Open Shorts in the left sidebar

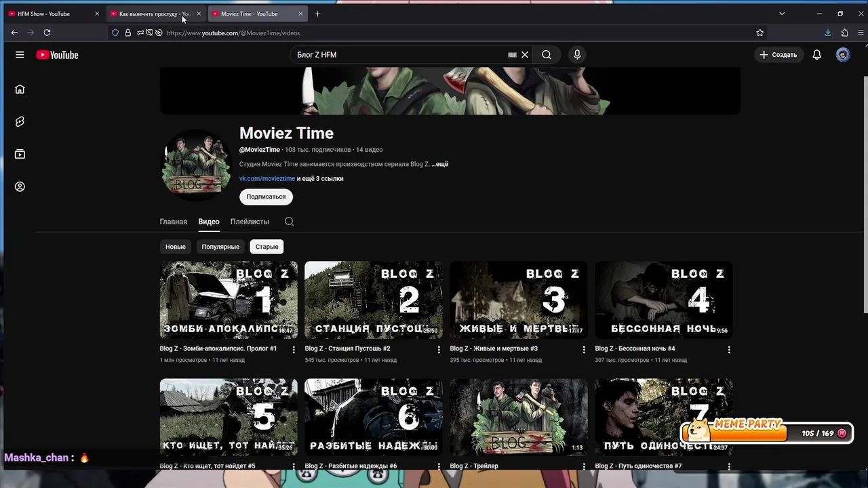tap(20, 121)
